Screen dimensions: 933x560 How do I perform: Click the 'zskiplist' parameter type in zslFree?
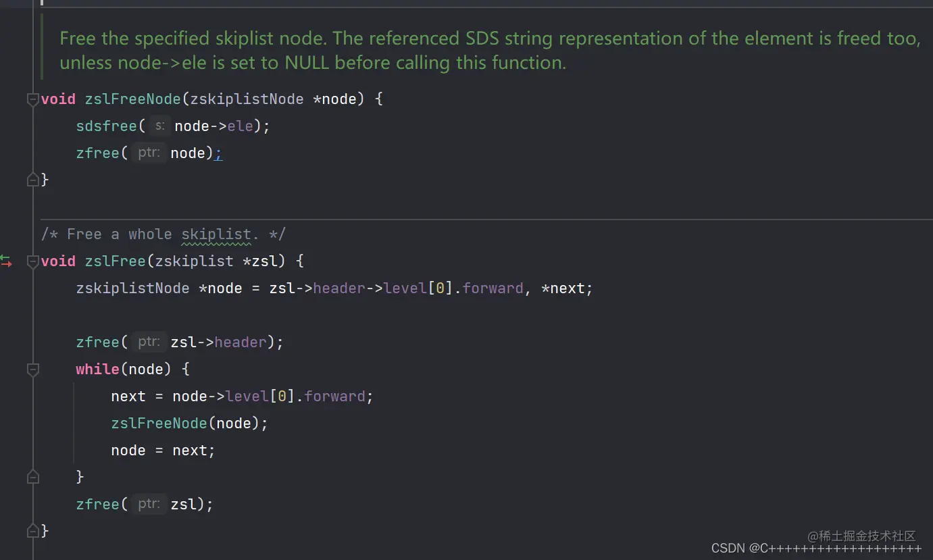[194, 261]
